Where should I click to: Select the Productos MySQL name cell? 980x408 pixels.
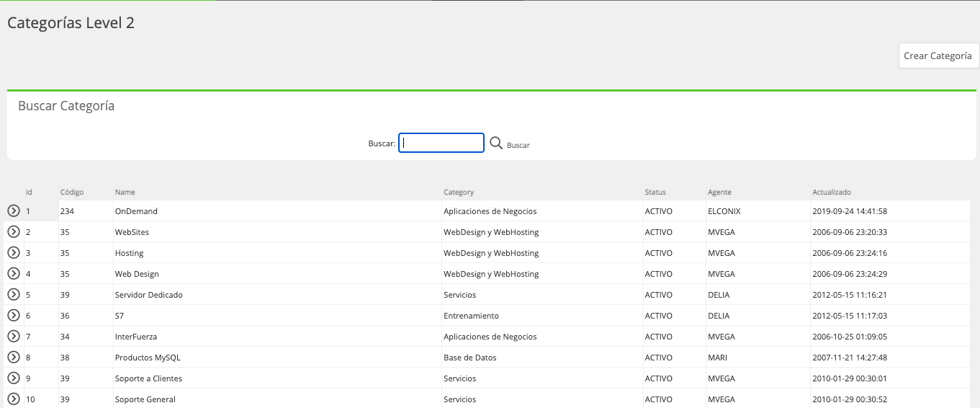tap(278, 358)
